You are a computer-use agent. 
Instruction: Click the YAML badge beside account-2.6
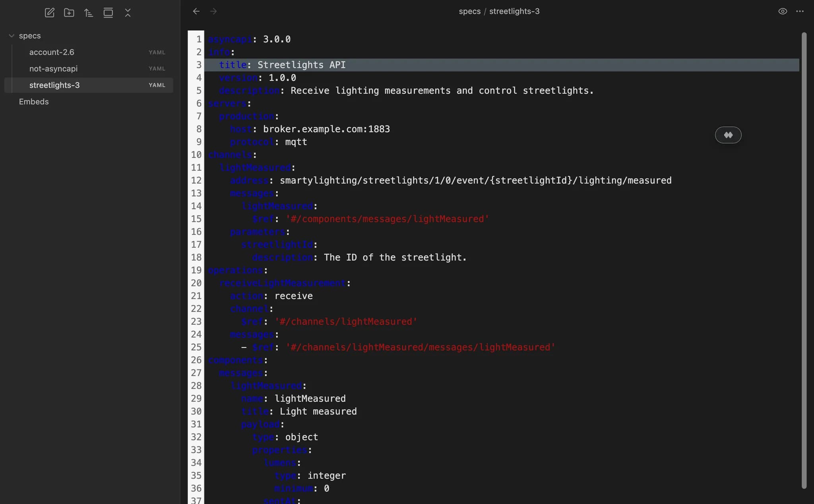click(x=157, y=52)
